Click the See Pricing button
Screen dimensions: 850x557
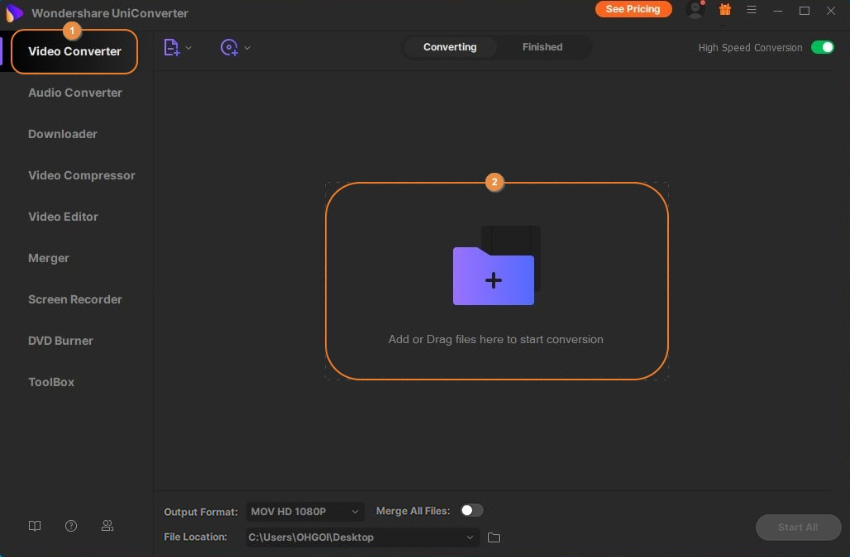point(633,9)
